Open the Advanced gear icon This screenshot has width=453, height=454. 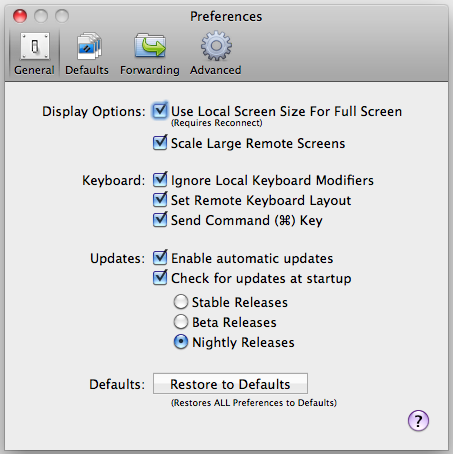(x=216, y=46)
